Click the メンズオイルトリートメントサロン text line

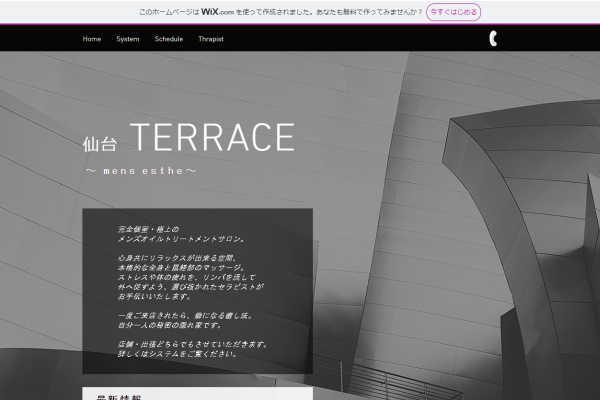coord(181,239)
